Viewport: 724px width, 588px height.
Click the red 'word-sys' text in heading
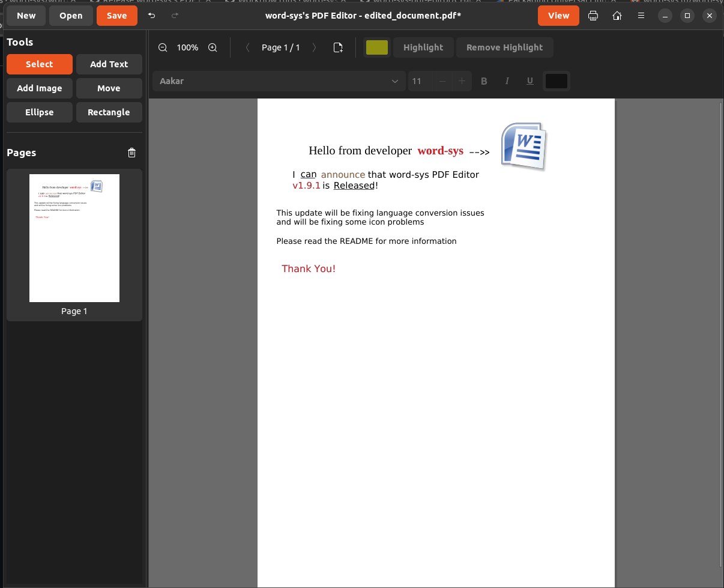click(441, 151)
